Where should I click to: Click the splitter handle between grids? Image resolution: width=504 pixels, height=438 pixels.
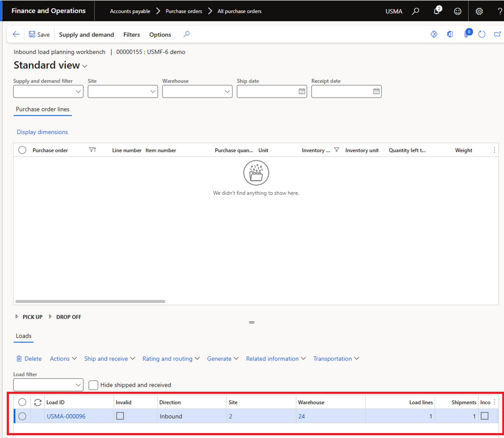(252, 322)
